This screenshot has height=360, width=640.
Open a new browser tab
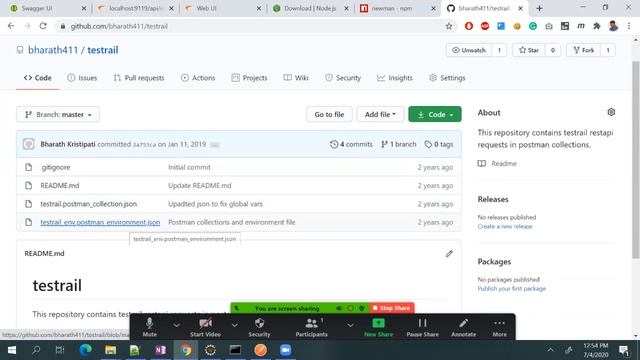click(x=539, y=8)
